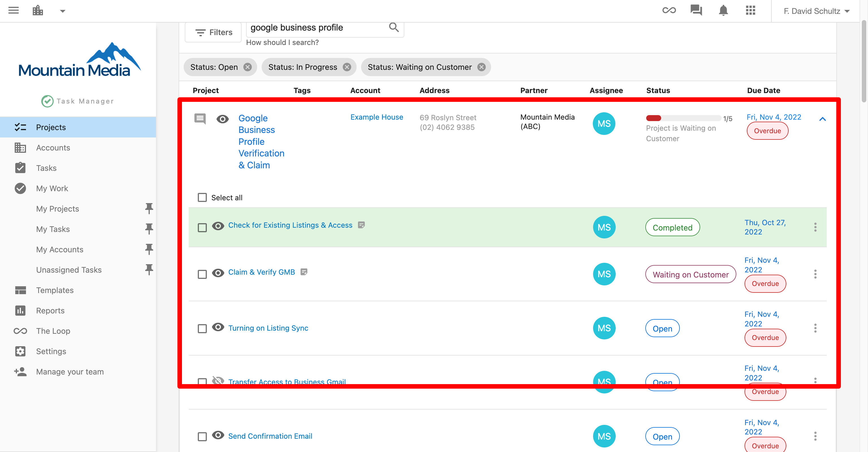Image resolution: width=868 pixels, height=452 pixels.
Task: Click the project MS assignee avatar
Action: (604, 123)
